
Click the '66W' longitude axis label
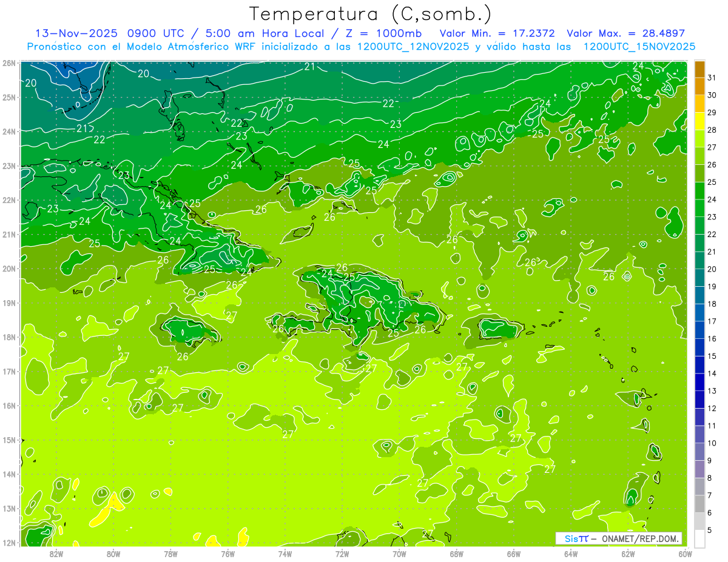(514, 554)
